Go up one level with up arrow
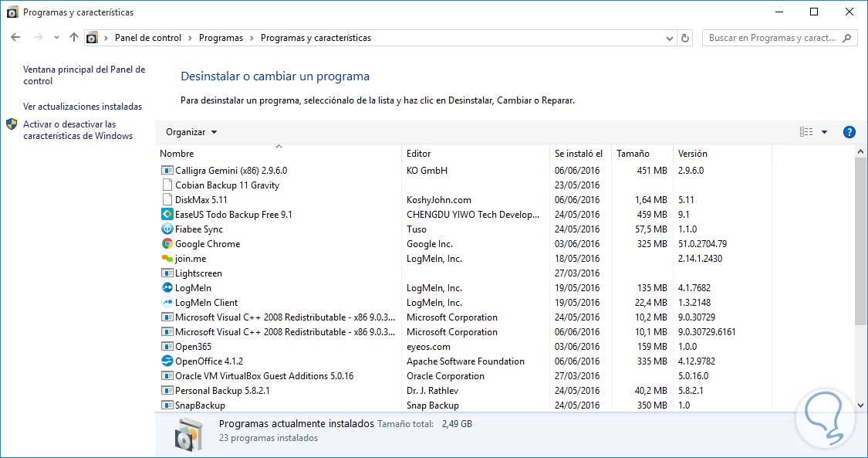868x458 pixels. tap(73, 37)
